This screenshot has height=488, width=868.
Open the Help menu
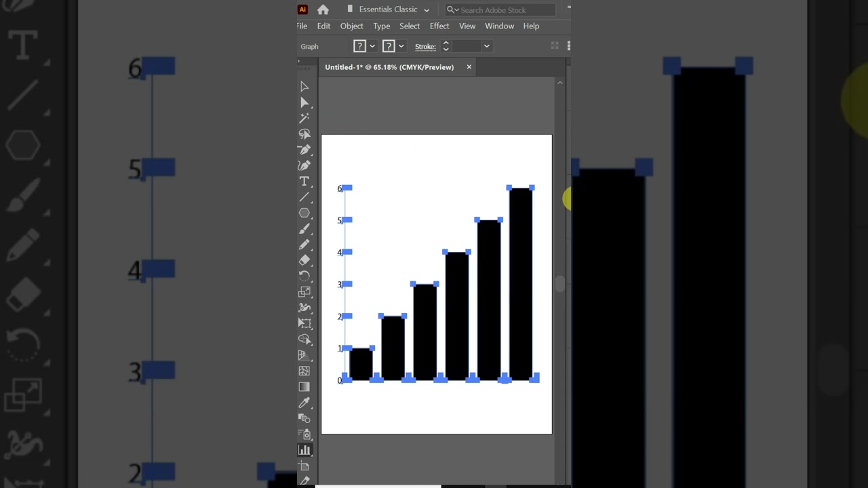(x=531, y=26)
